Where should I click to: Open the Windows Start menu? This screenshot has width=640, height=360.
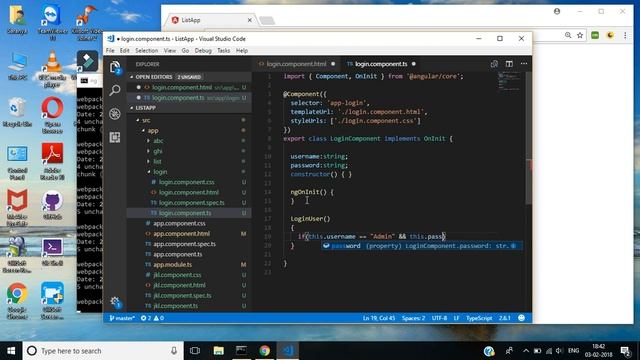[x=11, y=351]
